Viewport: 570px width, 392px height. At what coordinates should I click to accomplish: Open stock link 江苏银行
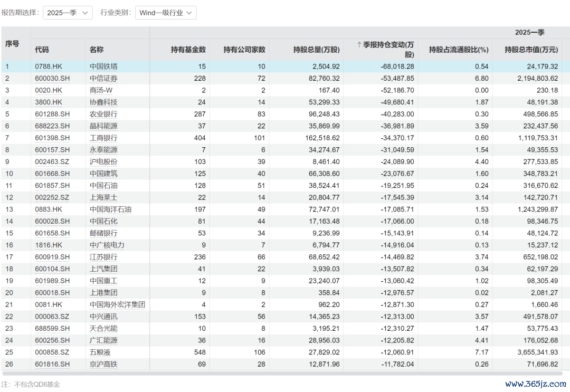103,257
